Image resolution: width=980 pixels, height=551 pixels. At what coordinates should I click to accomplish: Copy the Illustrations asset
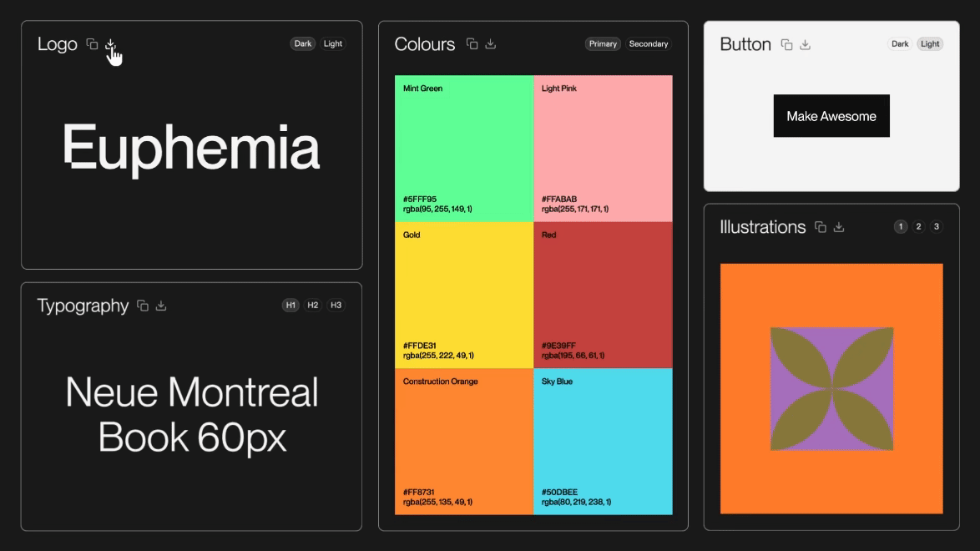(821, 227)
